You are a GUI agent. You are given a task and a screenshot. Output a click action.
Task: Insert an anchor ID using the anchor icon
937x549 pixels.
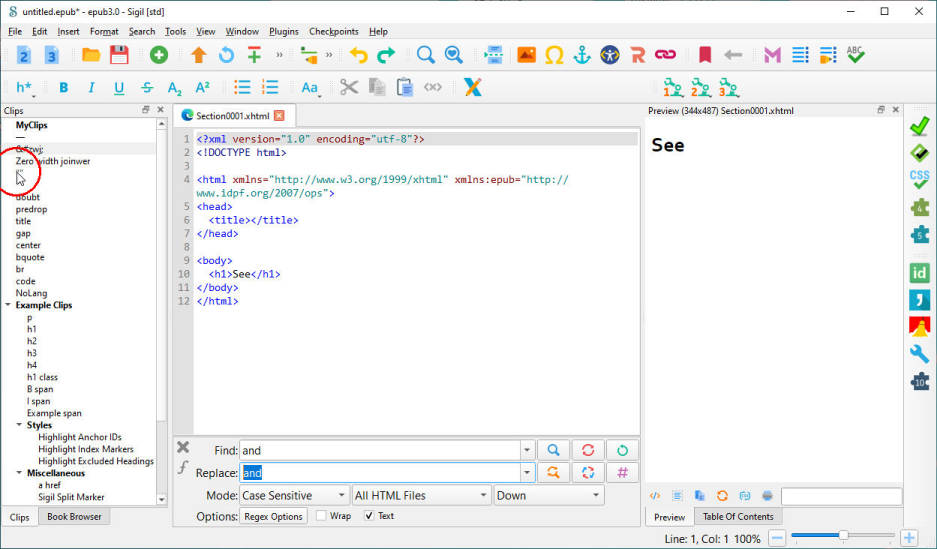click(581, 55)
